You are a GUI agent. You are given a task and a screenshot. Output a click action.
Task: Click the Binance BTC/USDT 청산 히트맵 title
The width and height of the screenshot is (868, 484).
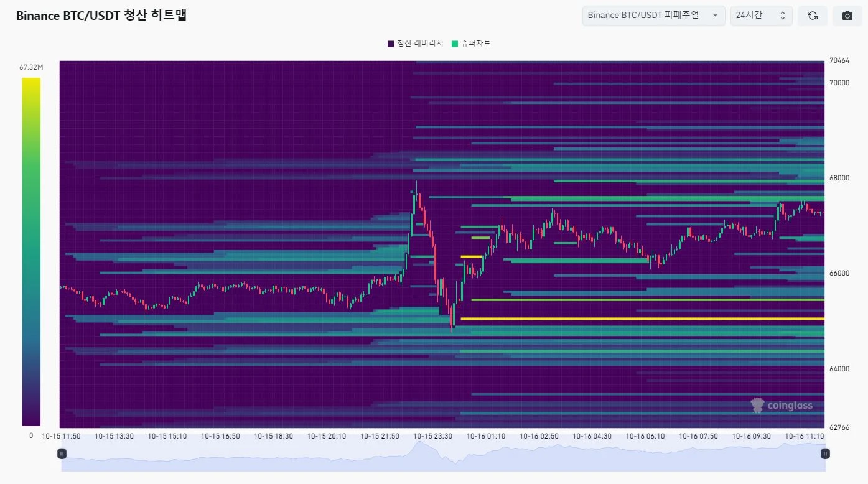pos(101,16)
